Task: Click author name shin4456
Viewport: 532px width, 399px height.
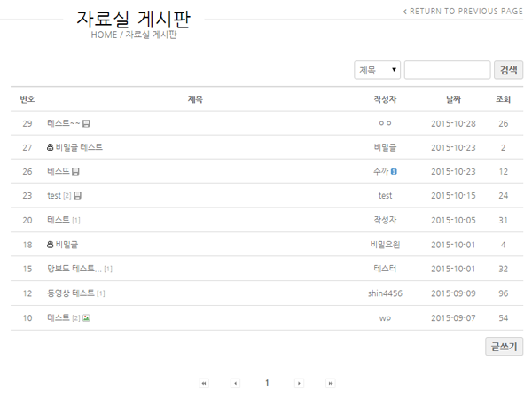Action: point(385,293)
